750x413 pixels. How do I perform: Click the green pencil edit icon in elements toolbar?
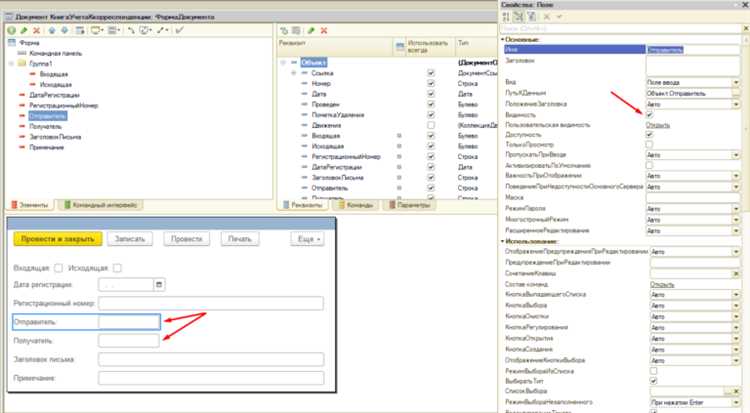[x=24, y=30]
